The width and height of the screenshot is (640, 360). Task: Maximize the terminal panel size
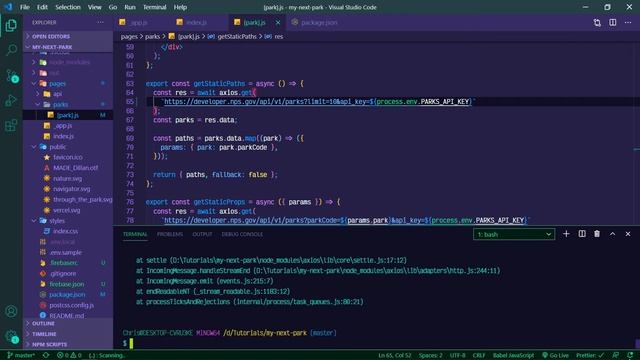coord(612,234)
